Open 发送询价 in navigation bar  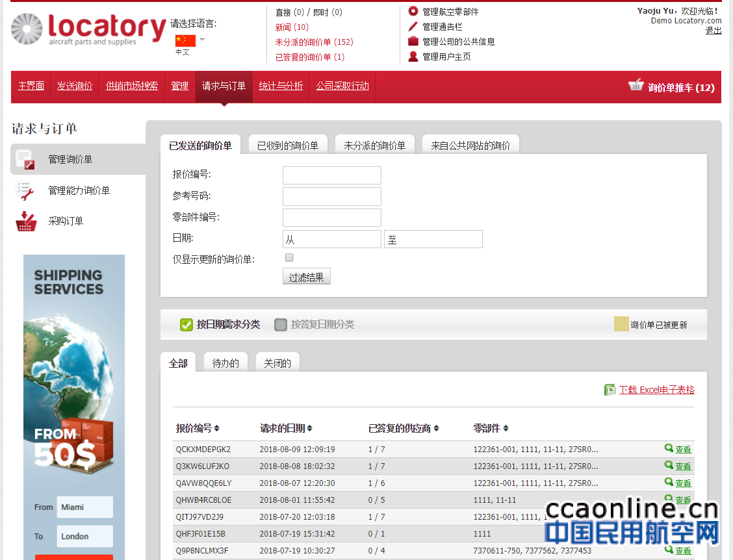coord(74,86)
